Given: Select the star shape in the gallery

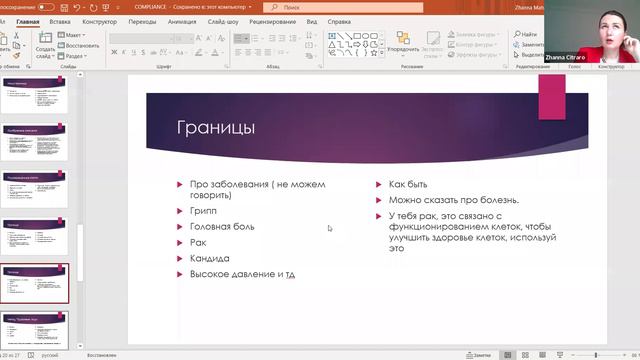Looking at the screenshot, I should point(373,53).
